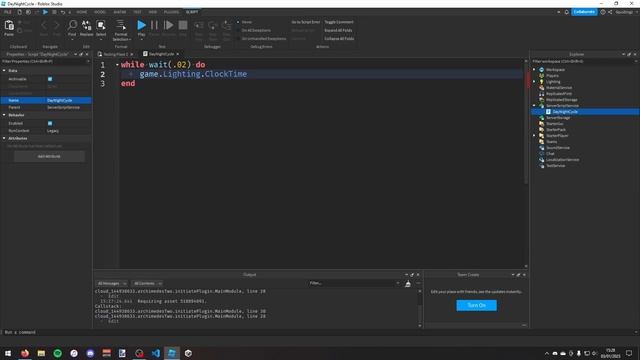Select MaterialService in Explorer

pyautogui.click(x=559, y=88)
